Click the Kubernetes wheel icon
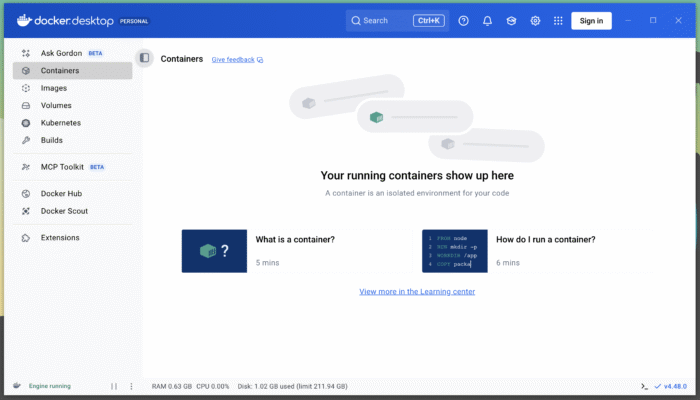The height and width of the screenshot is (400, 700). click(x=26, y=123)
